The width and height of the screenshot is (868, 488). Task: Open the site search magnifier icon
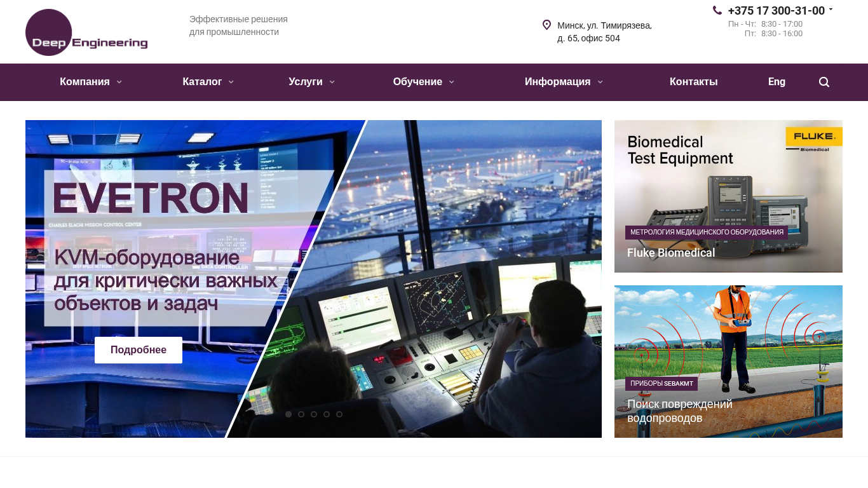824,82
